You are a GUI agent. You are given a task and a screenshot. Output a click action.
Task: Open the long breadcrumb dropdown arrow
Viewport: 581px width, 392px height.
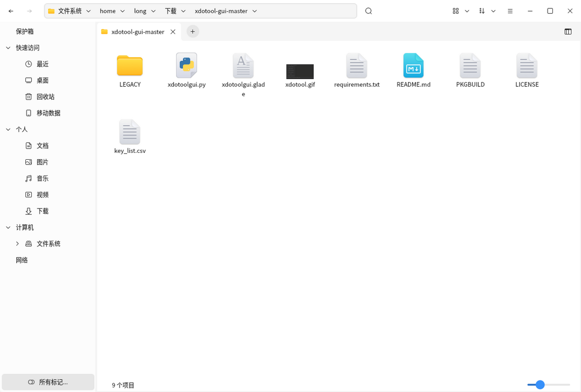[x=153, y=11]
